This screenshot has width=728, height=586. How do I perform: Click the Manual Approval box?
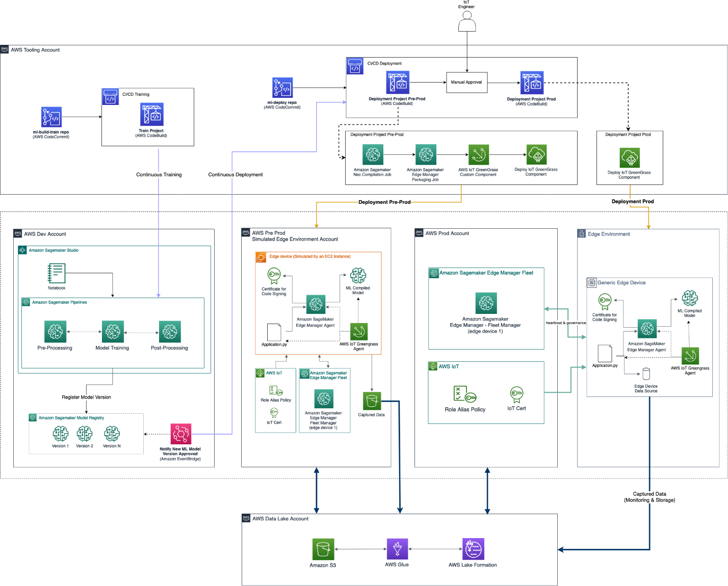(466, 82)
